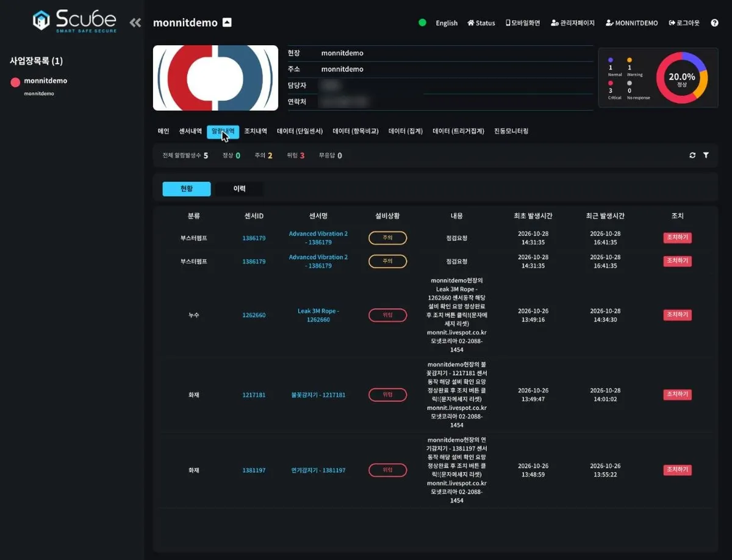This screenshot has width=732, height=560.
Task: Open the Leak 3M Rope - 1262660 sensor
Action: click(318, 315)
